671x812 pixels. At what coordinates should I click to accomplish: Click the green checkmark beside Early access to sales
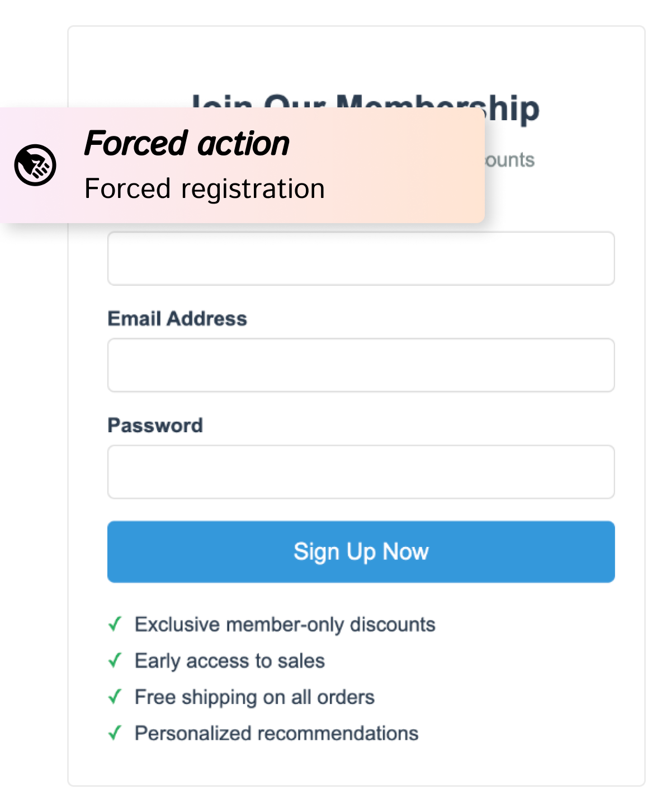[x=115, y=660]
